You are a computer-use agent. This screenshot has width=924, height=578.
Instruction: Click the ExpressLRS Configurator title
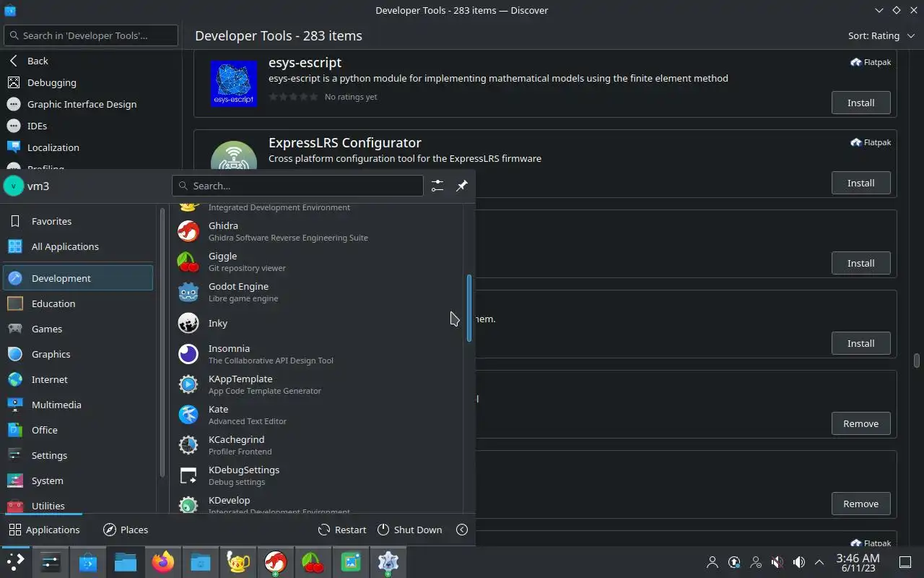345,143
